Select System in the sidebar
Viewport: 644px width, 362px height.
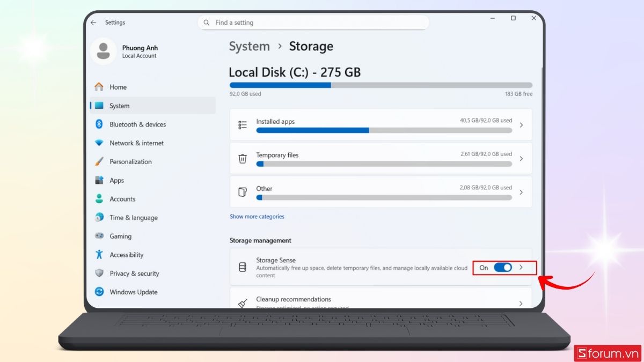click(152, 106)
